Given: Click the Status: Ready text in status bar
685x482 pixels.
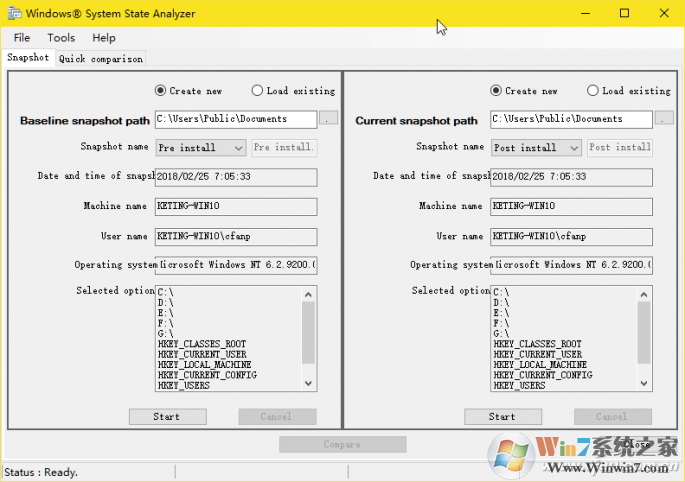Looking at the screenshot, I should coord(41,472).
